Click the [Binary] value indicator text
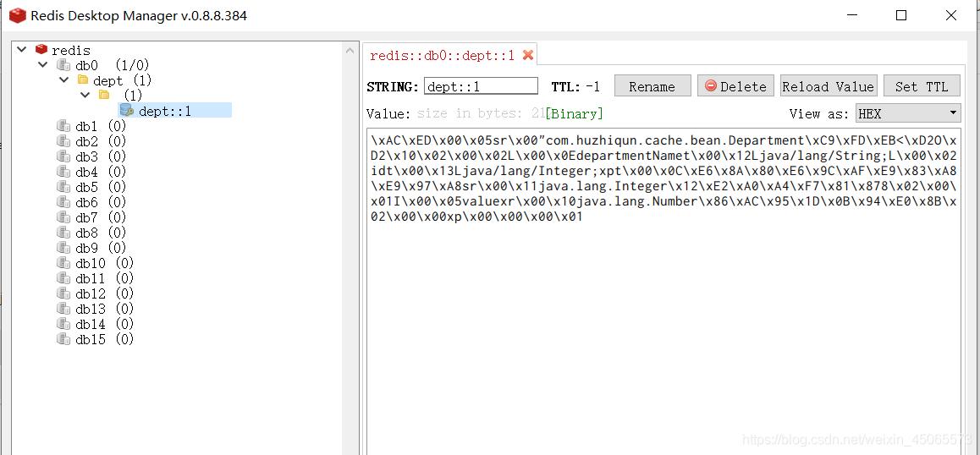The image size is (980, 455). tap(575, 113)
